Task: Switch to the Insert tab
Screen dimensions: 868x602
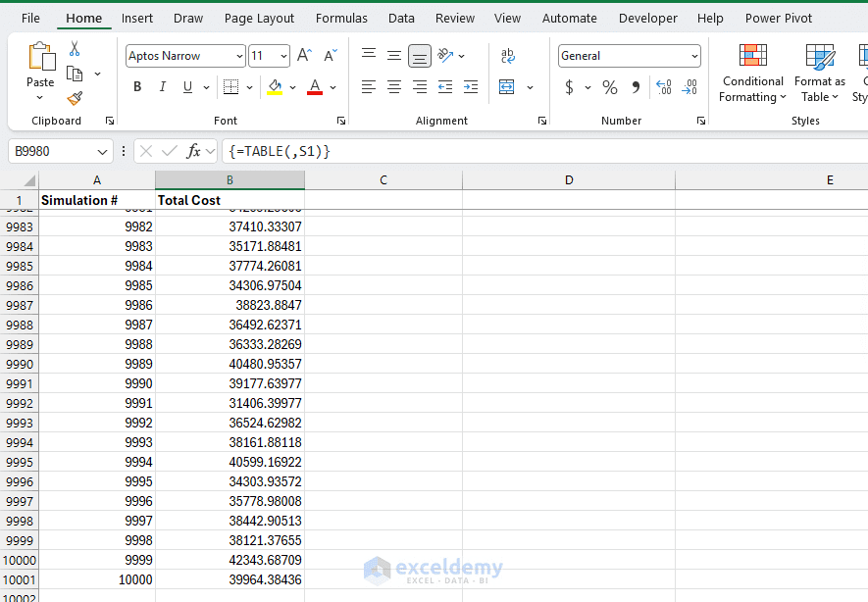Action: [136, 19]
